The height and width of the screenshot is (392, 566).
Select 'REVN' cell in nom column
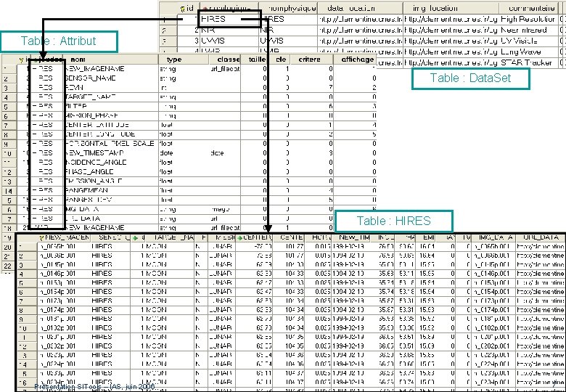(111, 87)
